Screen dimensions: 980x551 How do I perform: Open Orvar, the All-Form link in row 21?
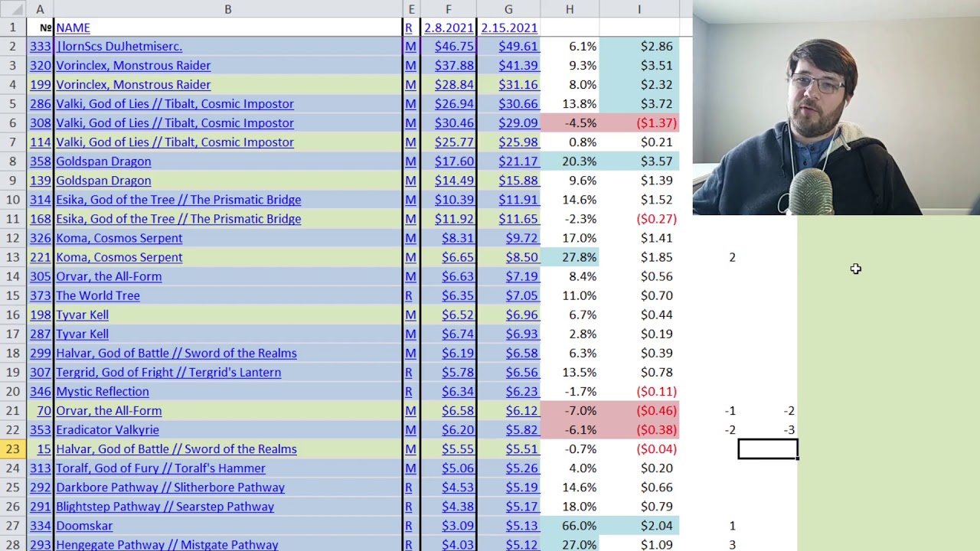109,411
